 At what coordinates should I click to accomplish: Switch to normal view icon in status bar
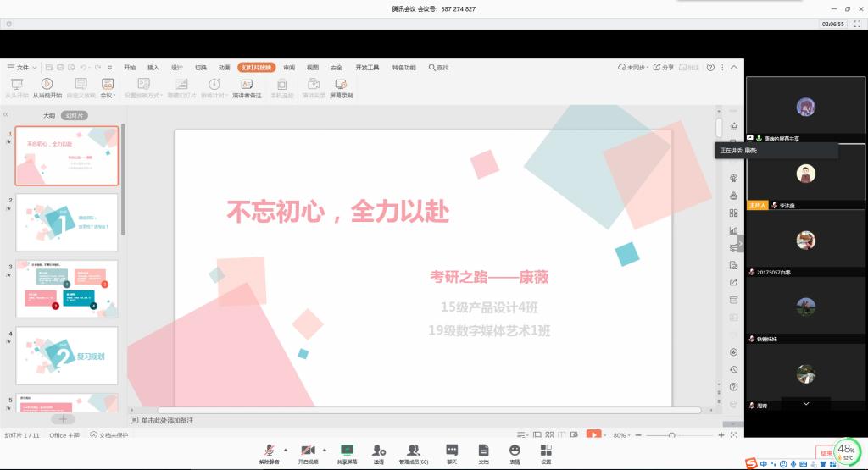(537, 436)
